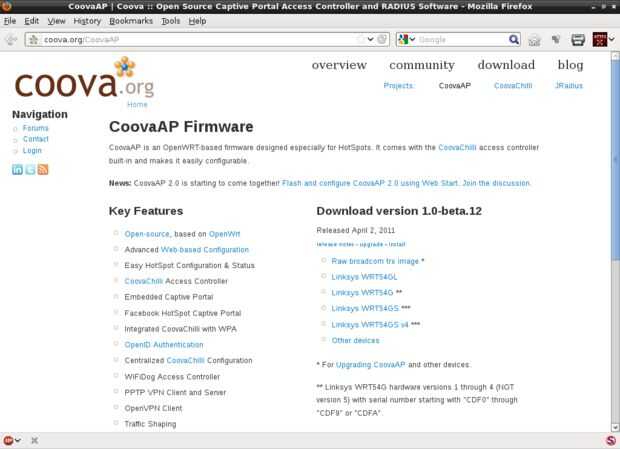Click CoovaChilli link in Centralized Configuration row
The height and width of the screenshot is (449, 620).
[x=185, y=360]
